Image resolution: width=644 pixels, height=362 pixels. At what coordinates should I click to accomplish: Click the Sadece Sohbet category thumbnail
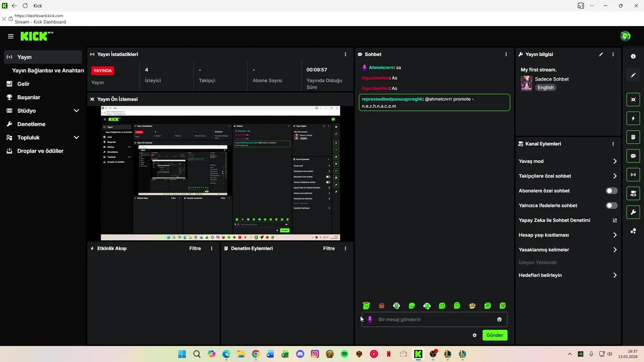tap(526, 83)
